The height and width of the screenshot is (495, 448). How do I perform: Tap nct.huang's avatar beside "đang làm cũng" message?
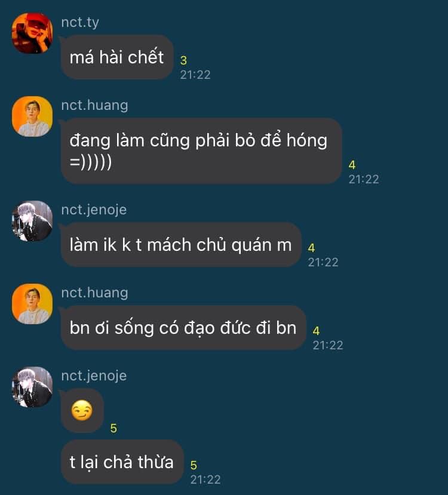32,116
